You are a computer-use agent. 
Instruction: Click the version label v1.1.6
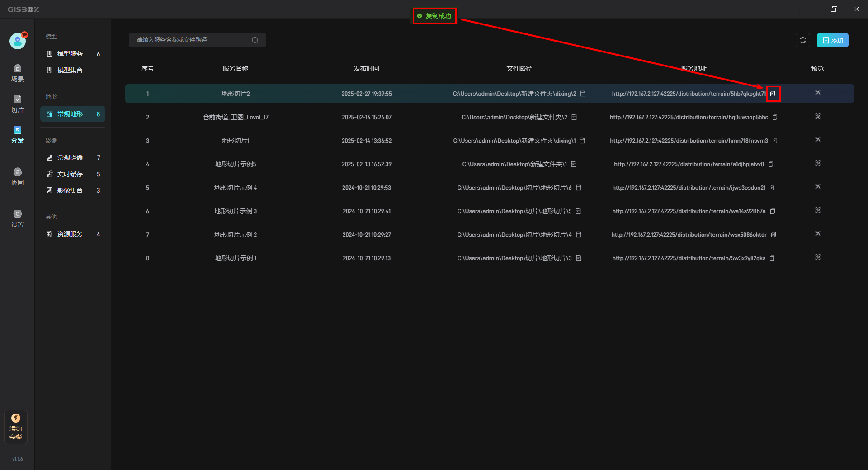tap(17, 459)
